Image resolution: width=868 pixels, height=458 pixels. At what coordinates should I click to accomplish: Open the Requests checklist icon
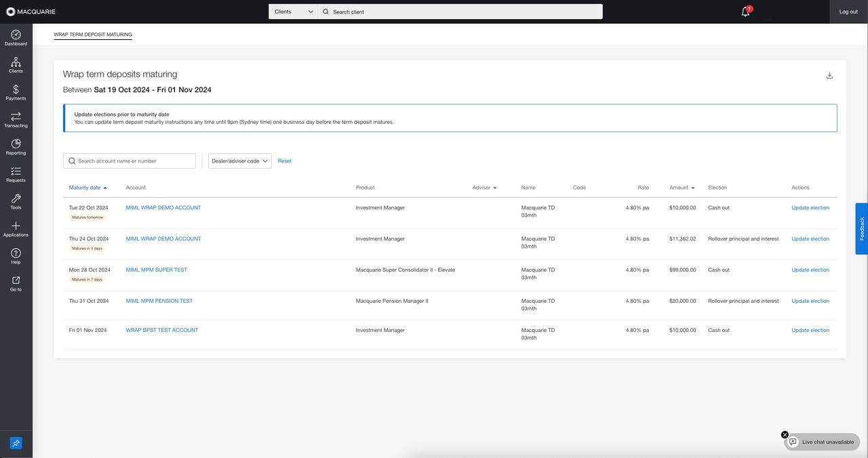click(16, 171)
